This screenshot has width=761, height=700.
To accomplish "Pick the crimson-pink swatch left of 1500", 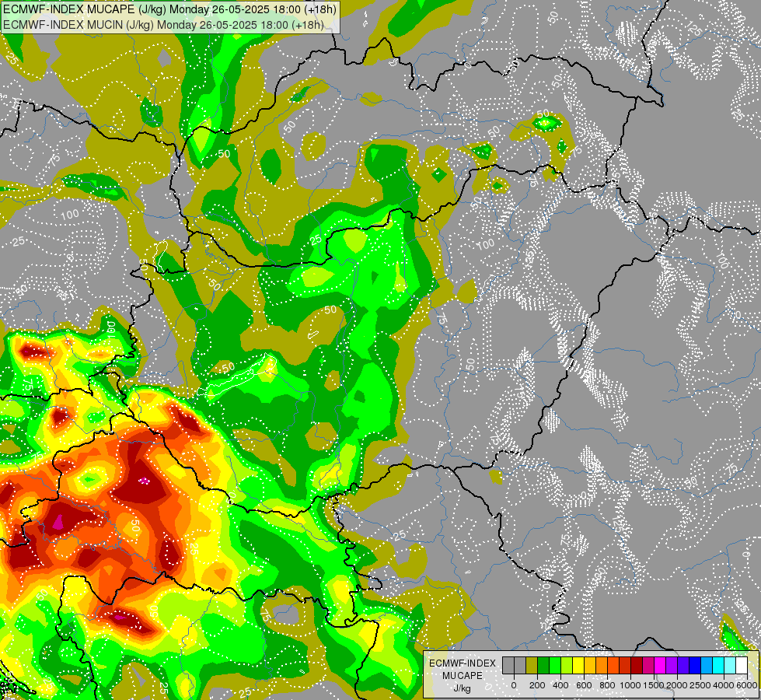I will 648,665.
